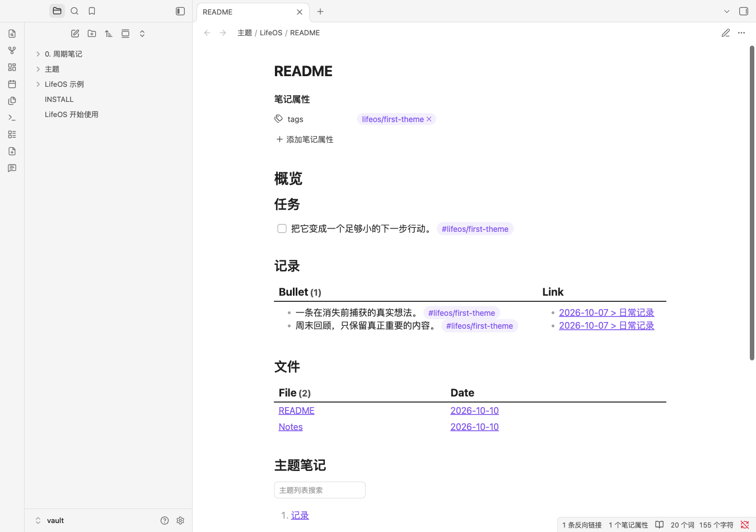Click the checklist-style ribbon icon
Viewport: 756px width, 532px height.
point(12,134)
